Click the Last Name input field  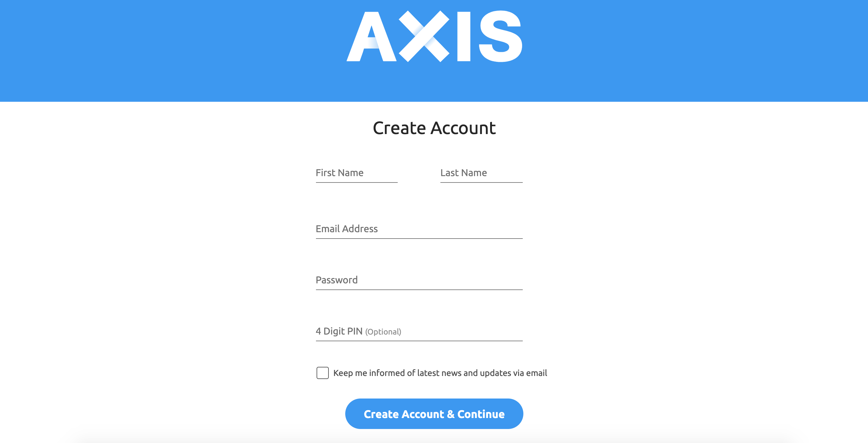pos(481,172)
